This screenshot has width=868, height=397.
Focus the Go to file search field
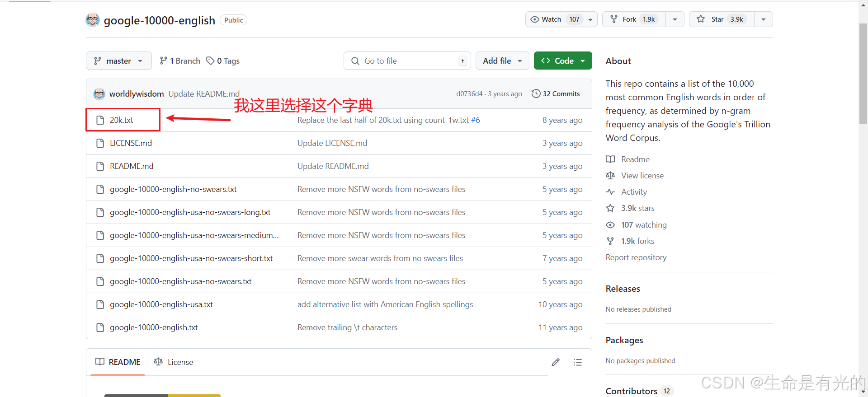tap(407, 61)
